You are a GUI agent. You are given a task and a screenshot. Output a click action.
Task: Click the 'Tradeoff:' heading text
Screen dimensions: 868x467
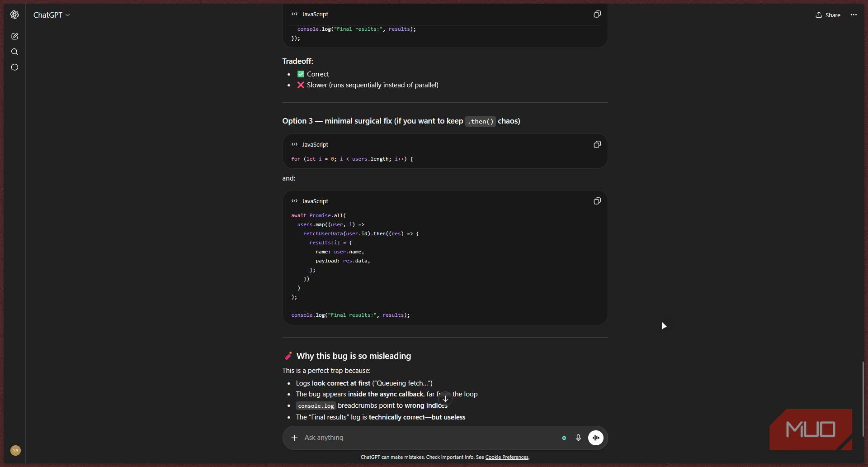pyautogui.click(x=297, y=61)
